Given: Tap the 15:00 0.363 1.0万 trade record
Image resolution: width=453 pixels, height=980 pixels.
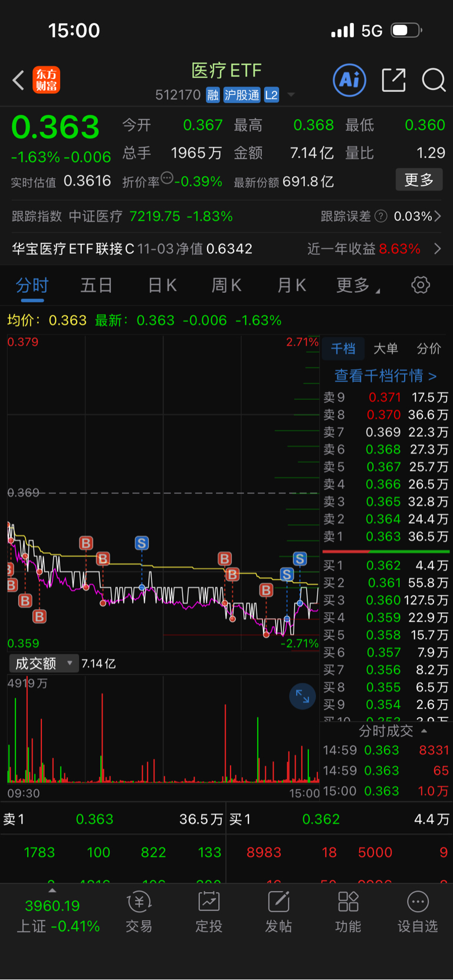Looking at the screenshot, I should (x=386, y=791).
